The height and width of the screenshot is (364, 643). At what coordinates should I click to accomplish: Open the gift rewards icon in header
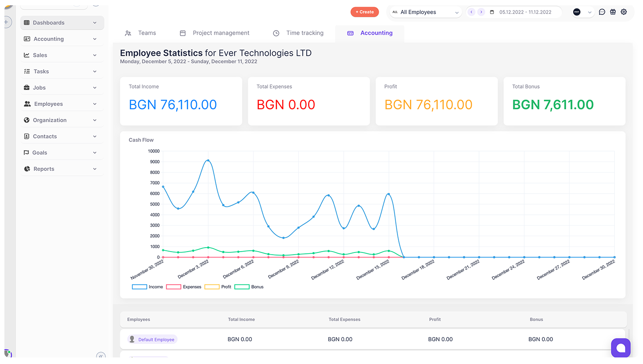click(x=613, y=12)
